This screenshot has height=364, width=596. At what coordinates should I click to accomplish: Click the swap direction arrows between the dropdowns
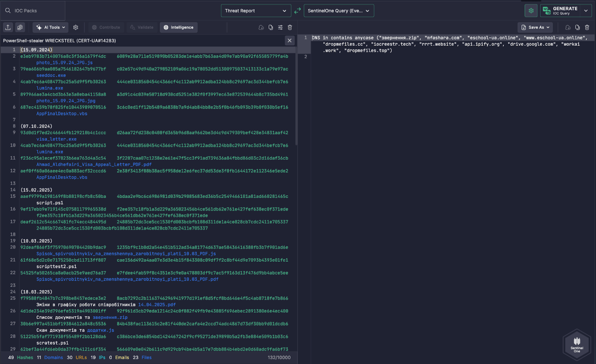point(297,10)
